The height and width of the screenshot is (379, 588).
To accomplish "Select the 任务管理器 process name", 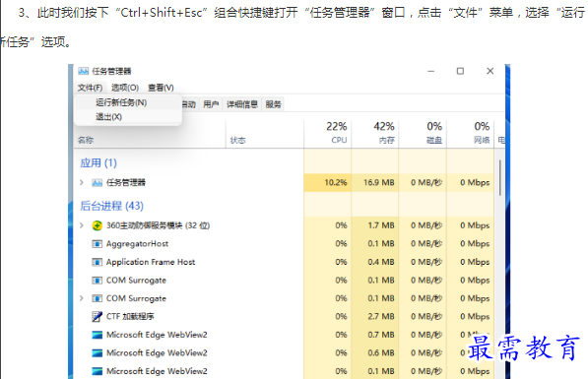I will point(126,182).
